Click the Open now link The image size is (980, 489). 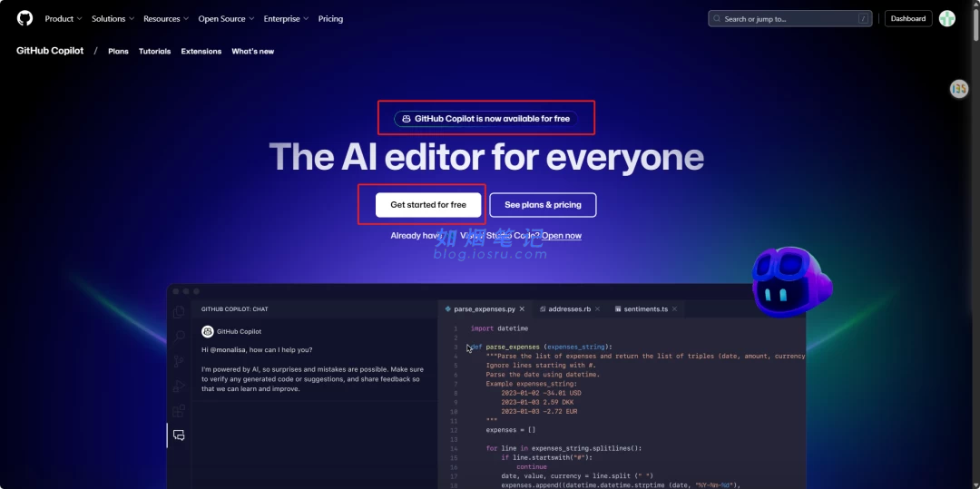[562, 236]
